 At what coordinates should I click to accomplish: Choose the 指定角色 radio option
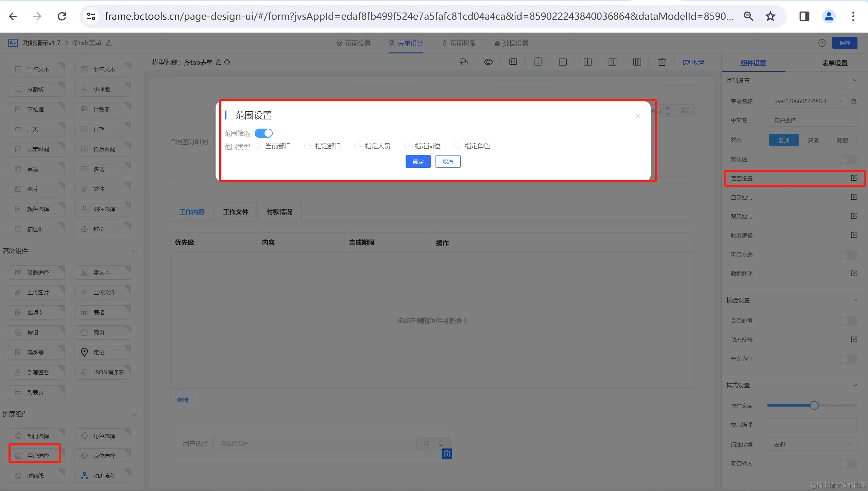pyautogui.click(x=457, y=146)
